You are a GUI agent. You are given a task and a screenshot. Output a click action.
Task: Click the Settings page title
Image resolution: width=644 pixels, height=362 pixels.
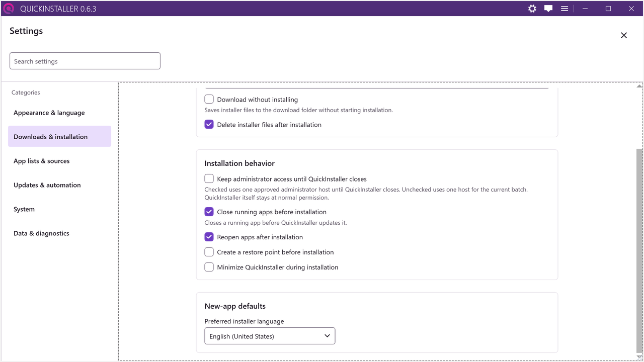tap(26, 31)
